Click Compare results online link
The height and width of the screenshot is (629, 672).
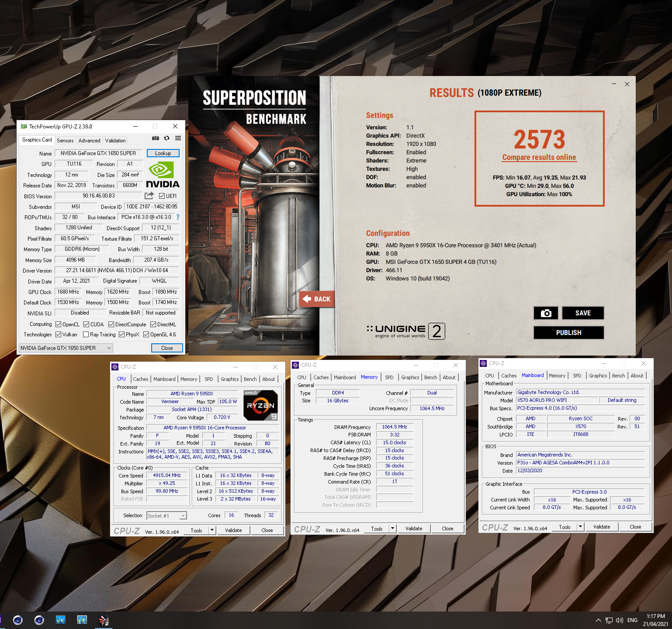coord(539,157)
